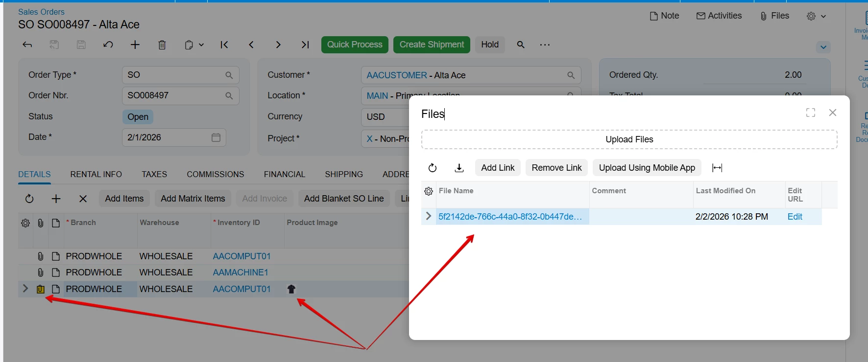The width and height of the screenshot is (868, 362).
Task: Open Files grid column settings gear
Action: [x=429, y=191]
